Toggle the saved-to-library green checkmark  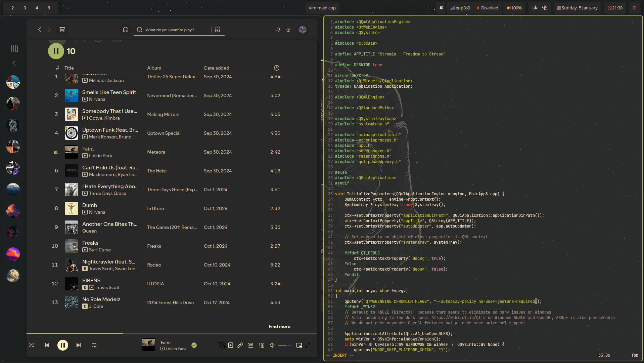tap(194, 345)
